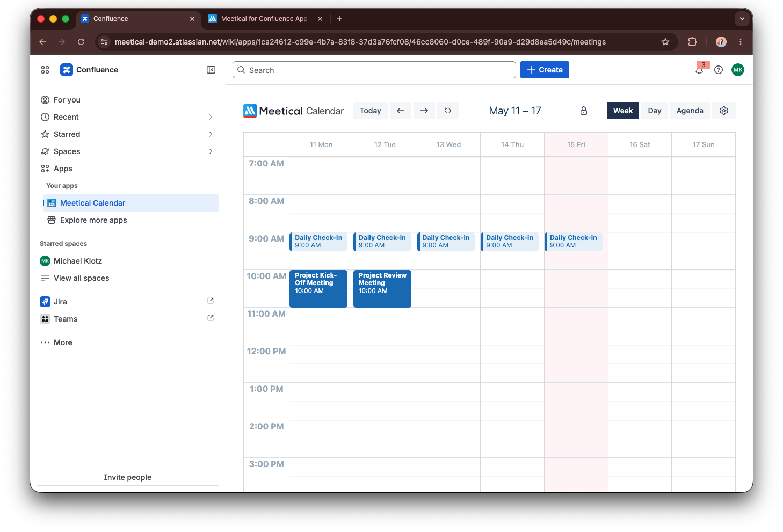Open the Project Review Meeting event
Viewport: 783px width, 532px height.
382,289
